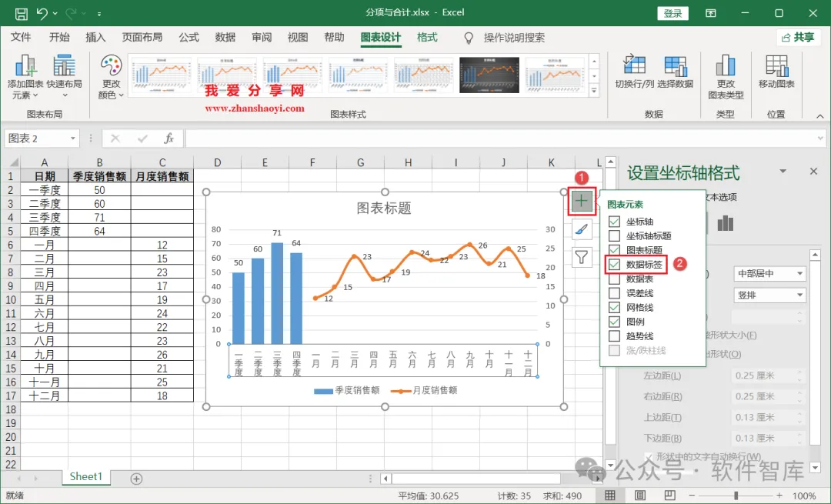The width and height of the screenshot is (831, 504).
Task: Click zoom in plus on status bar
Action: [x=779, y=496]
